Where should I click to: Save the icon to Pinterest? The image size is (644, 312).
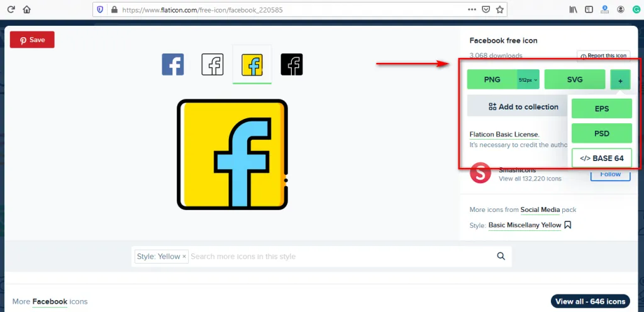click(32, 40)
